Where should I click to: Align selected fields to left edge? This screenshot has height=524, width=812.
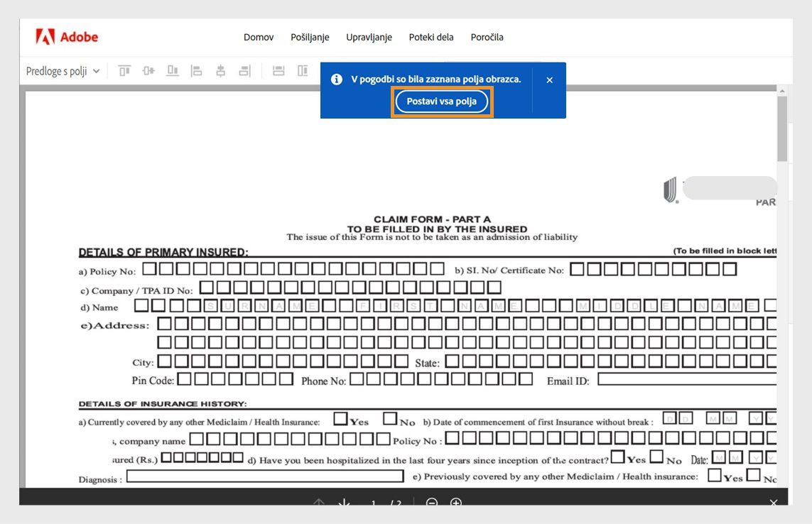pos(196,70)
